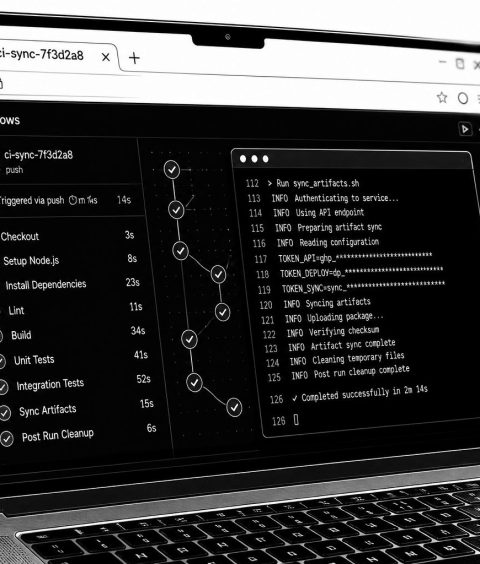Click the check icon beside Sync Artifacts
Screen dimensions: 480x564
5,413
